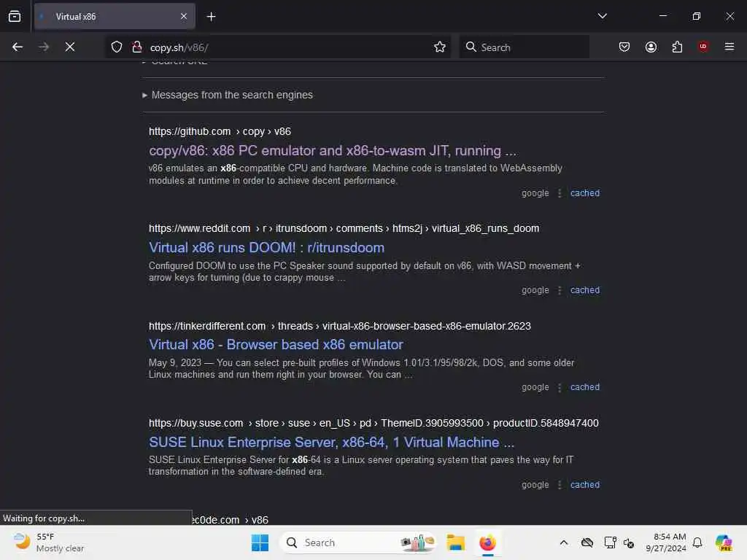Viewport: 747px width, 560px height.
Task: Open options dots for SUSE result
Action: pyautogui.click(x=560, y=485)
